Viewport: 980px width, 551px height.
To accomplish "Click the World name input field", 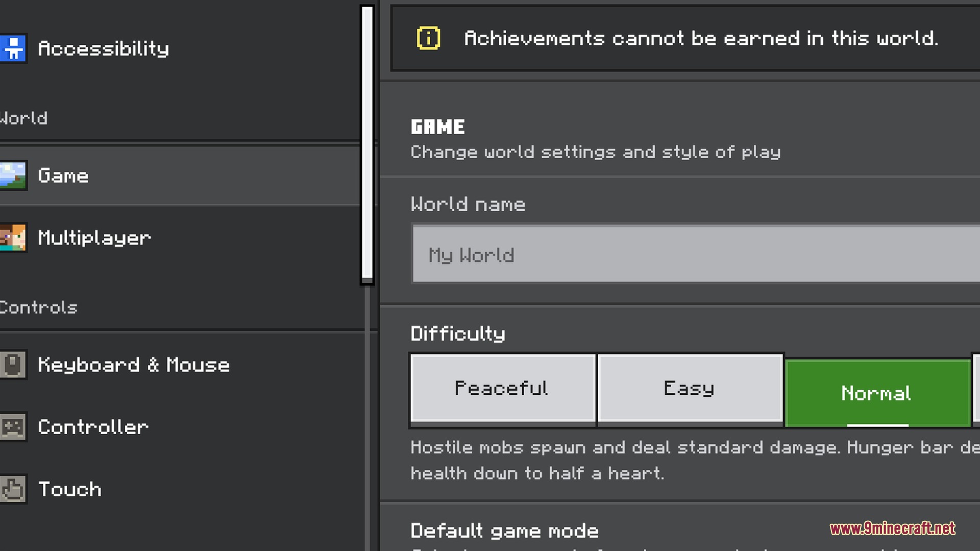I will 696,254.
